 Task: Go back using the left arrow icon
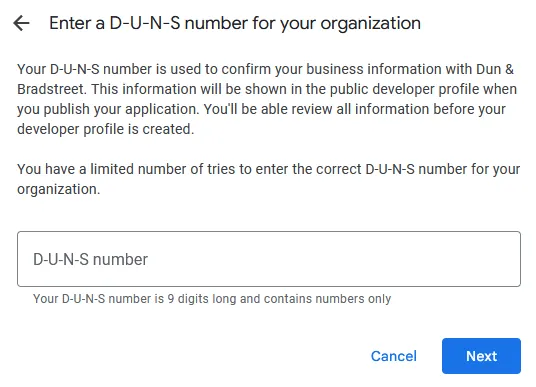point(22,23)
